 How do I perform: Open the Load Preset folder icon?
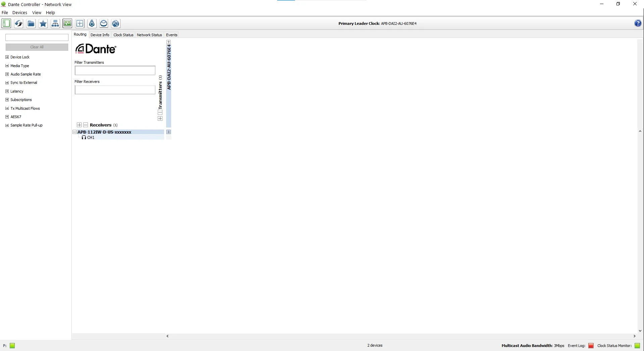point(31,23)
